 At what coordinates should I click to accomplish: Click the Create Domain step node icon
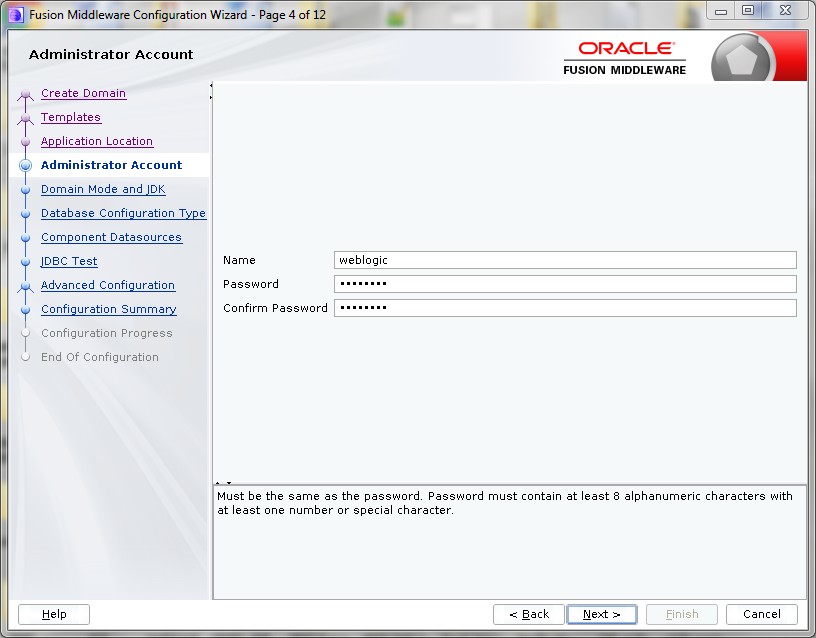[x=26, y=94]
